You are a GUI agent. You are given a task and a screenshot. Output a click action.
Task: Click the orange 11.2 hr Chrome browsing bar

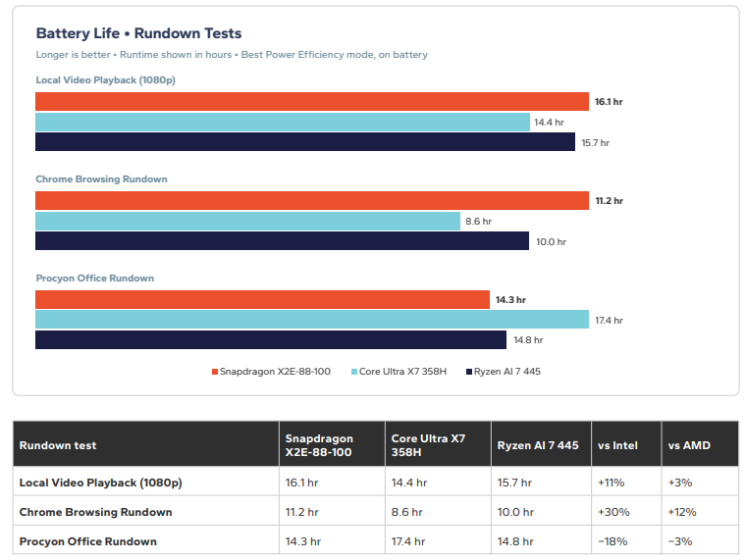pos(312,201)
